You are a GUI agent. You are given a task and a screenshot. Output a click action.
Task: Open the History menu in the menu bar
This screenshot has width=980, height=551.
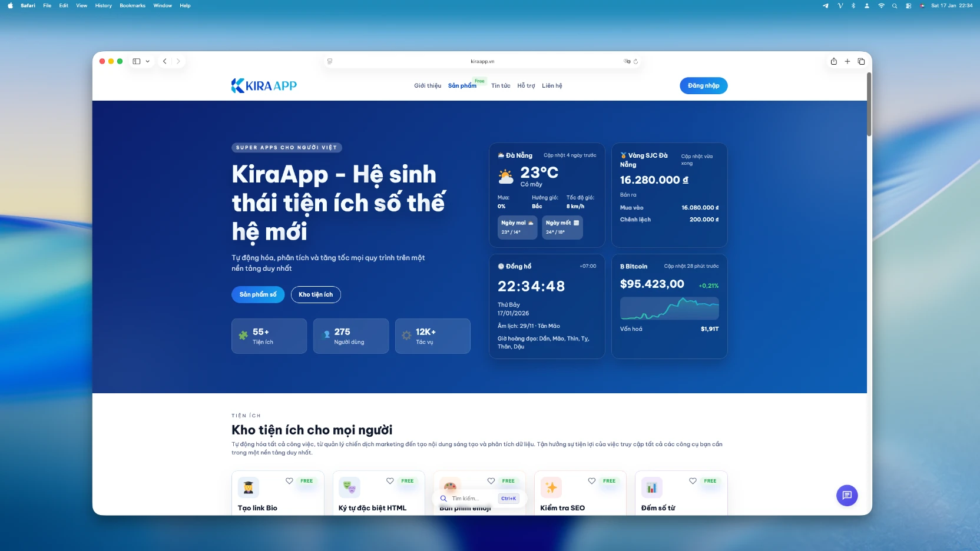[102, 5]
